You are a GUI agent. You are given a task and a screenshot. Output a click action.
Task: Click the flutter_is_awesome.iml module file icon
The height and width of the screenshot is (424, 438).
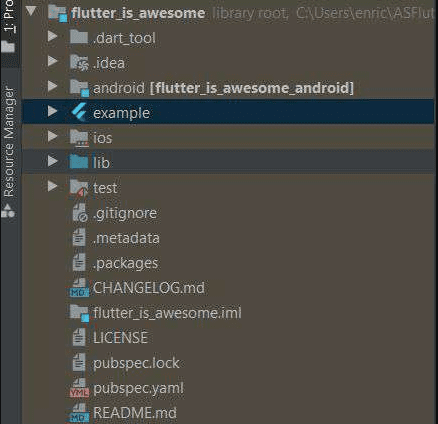(x=79, y=313)
